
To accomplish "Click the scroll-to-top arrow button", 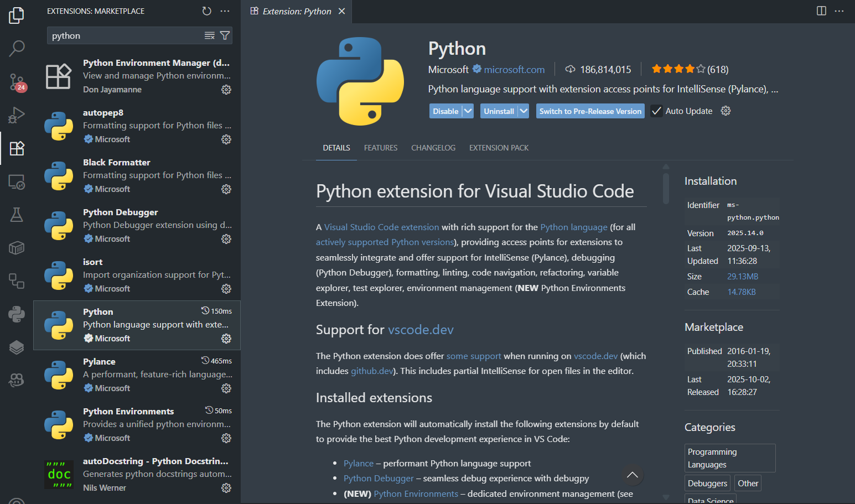I will click(633, 475).
